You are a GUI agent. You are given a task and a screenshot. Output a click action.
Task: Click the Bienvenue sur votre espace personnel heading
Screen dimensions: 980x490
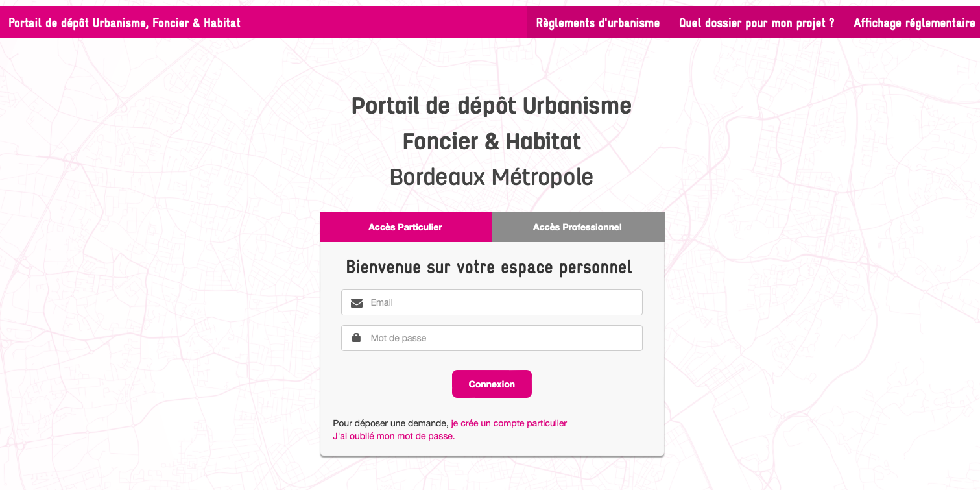tap(489, 267)
